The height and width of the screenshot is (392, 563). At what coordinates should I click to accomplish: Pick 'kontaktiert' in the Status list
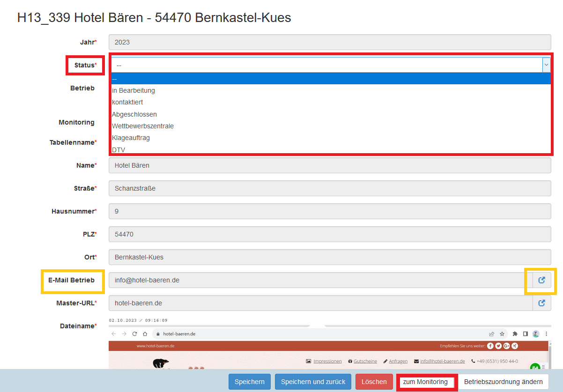(x=127, y=102)
